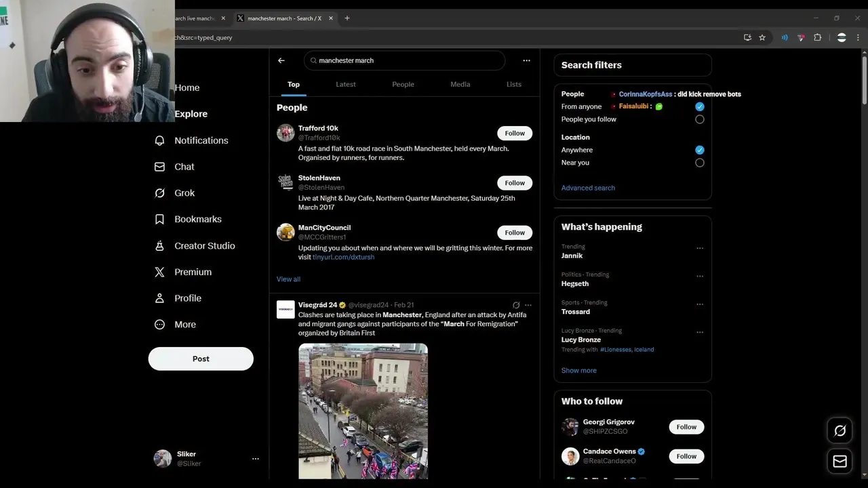Open the Bookmarks icon in sidebar

tap(159, 219)
